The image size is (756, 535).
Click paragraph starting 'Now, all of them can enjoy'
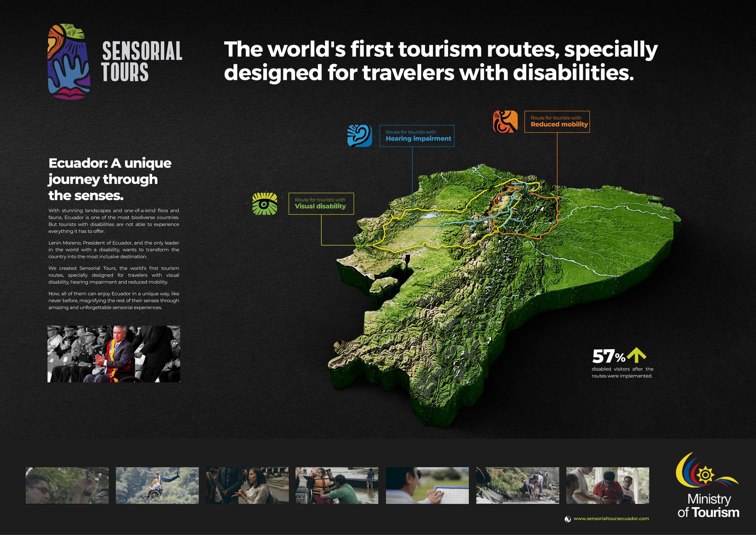tap(114, 301)
